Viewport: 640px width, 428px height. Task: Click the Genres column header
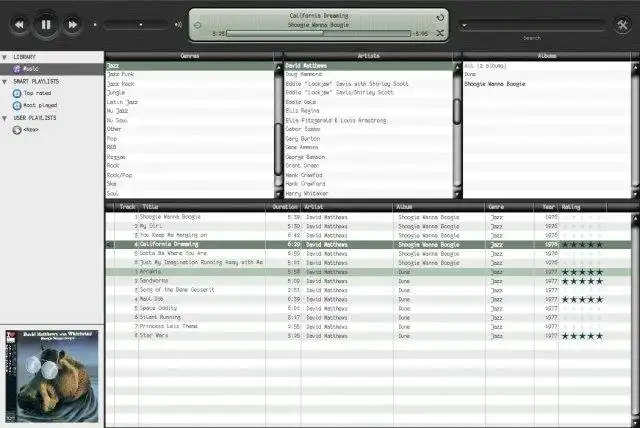(x=190, y=56)
